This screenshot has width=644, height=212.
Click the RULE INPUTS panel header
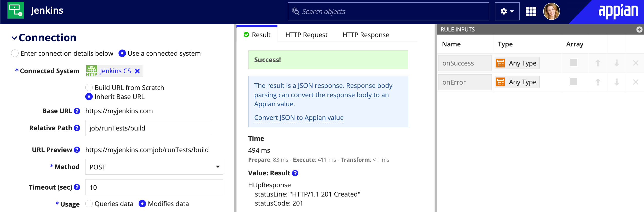tap(540, 29)
